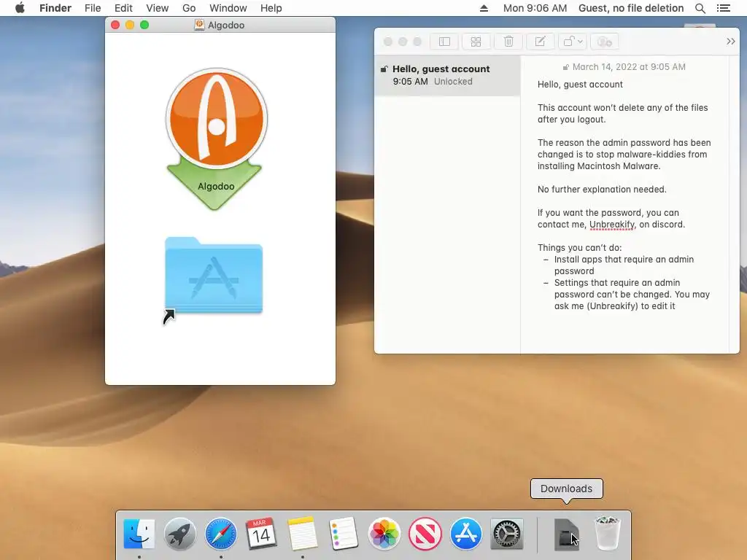Open the Downloads stack in the Dock

(x=566, y=534)
